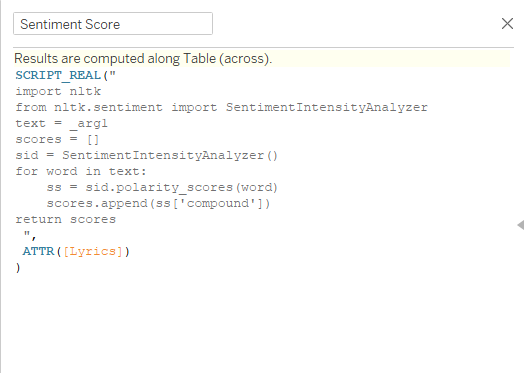Click the SCRIPT_REAL function keyword
The image size is (526, 373).
(58, 75)
